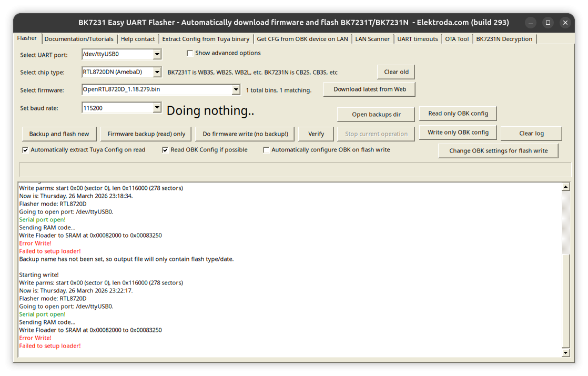
Task: Click the 'Doing nothing..' status text
Action: coord(210,110)
